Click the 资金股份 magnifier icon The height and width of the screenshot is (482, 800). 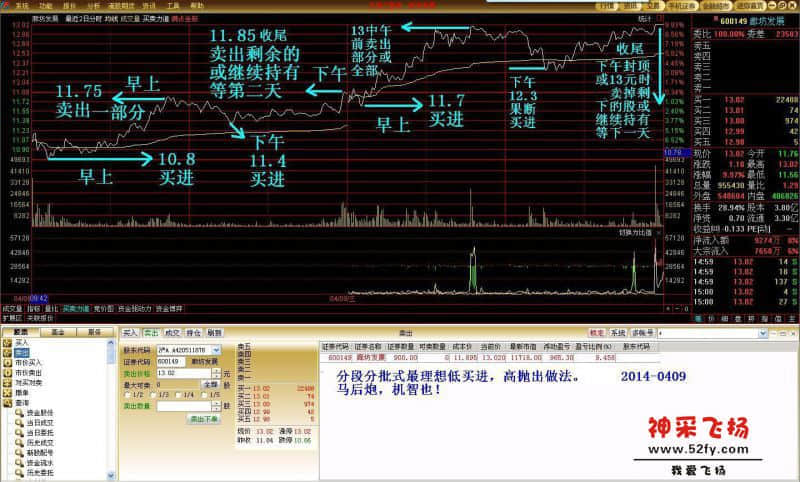coord(17,412)
